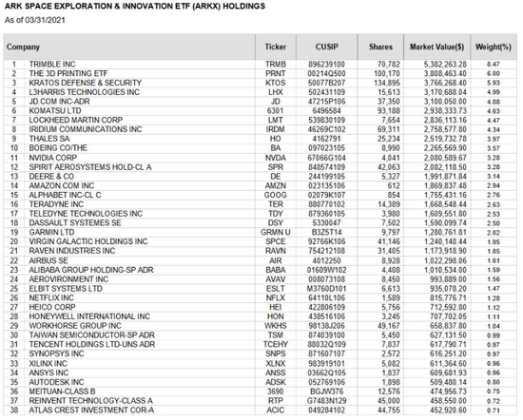Screen dimensions: 523x420
Task: Click the ESLT ticker cell
Action: [276, 289]
